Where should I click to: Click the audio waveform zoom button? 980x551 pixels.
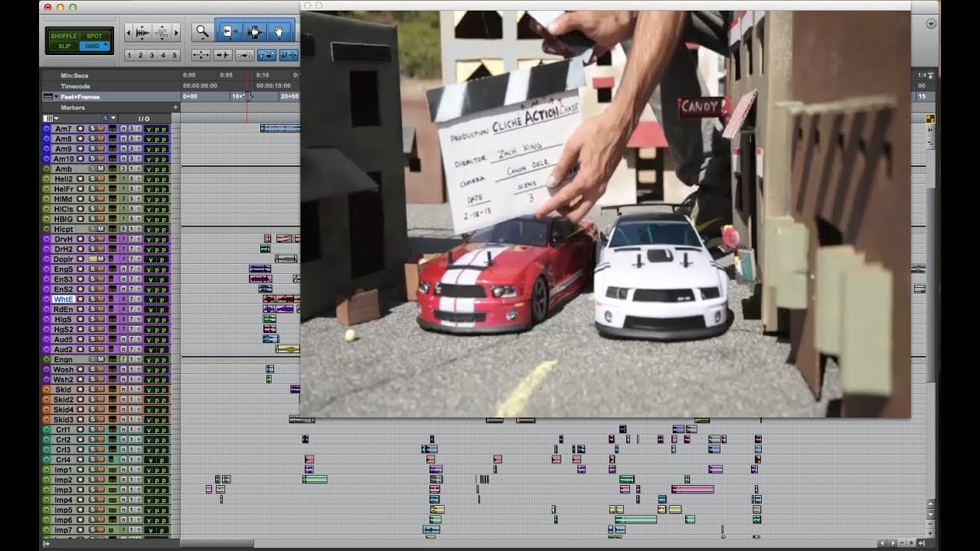tap(142, 32)
